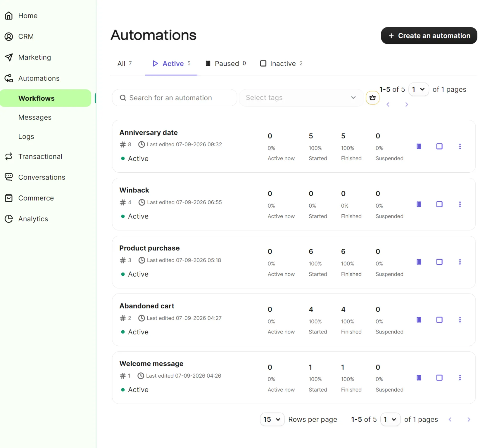Open the Commerce section

[x=29, y=198]
